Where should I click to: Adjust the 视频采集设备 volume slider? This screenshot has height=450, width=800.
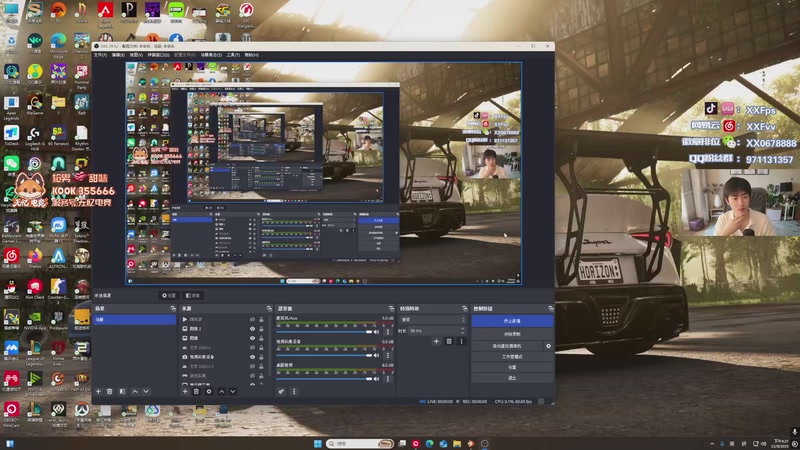324,355
